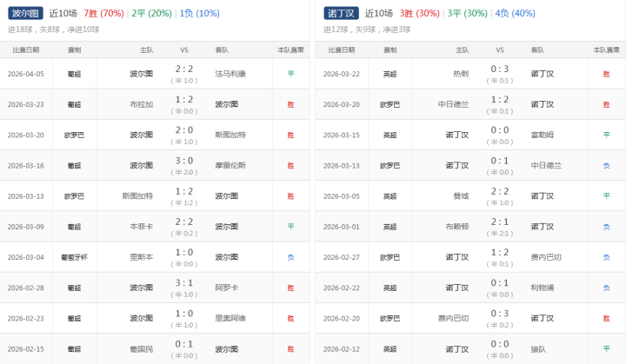Click date cell 2026-03-09
The height and width of the screenshot is (364, 626).
pos(26,227)
